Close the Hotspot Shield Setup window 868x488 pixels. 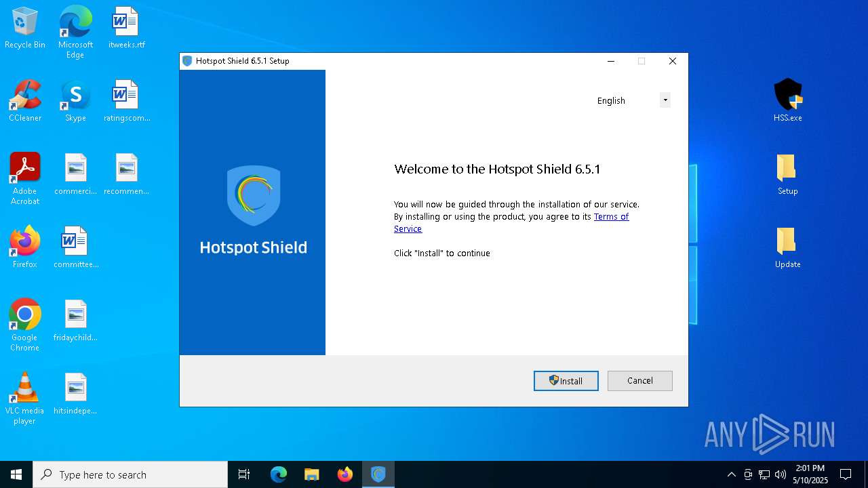pos(673,61)
